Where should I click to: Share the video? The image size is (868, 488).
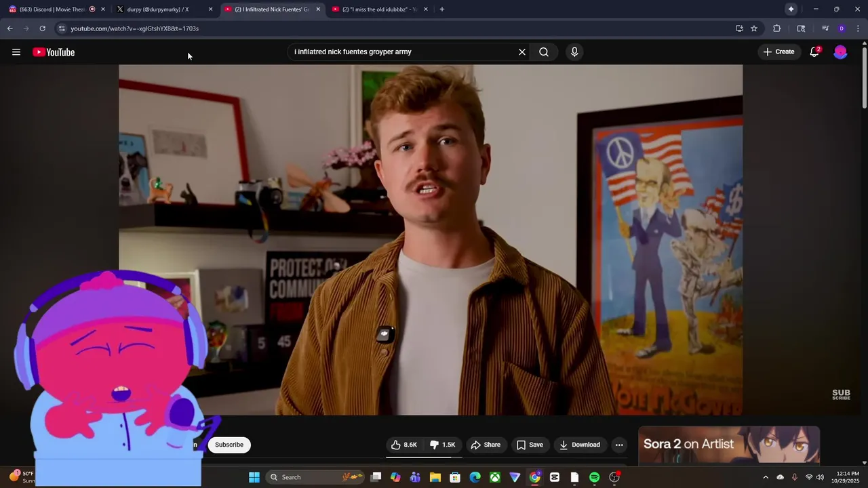click(x=486, y=445)
